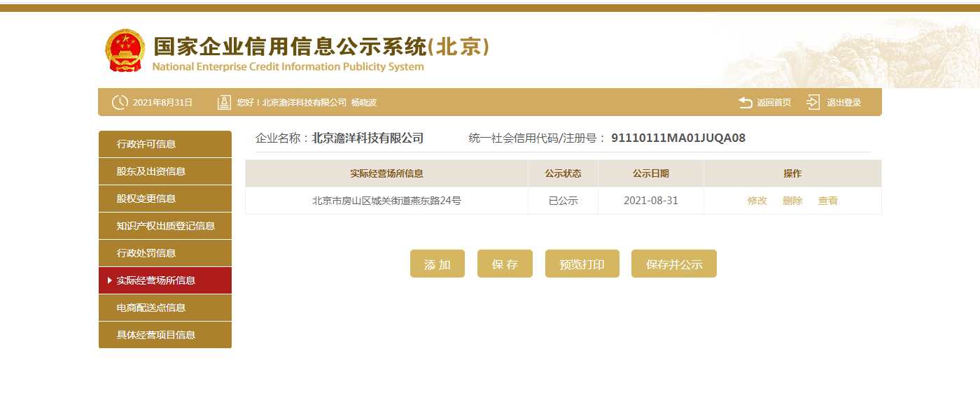Click the 已公示 status cell
Screen dimensions: 980x402
click(x=563, y=201)
